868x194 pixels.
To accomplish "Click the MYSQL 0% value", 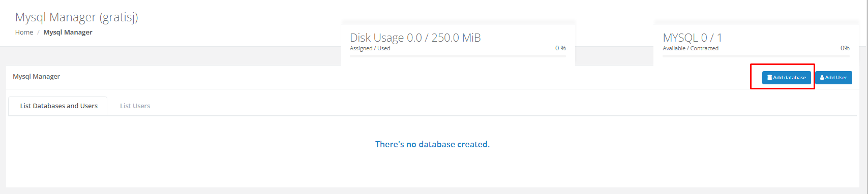I will [x=845, y=48].
